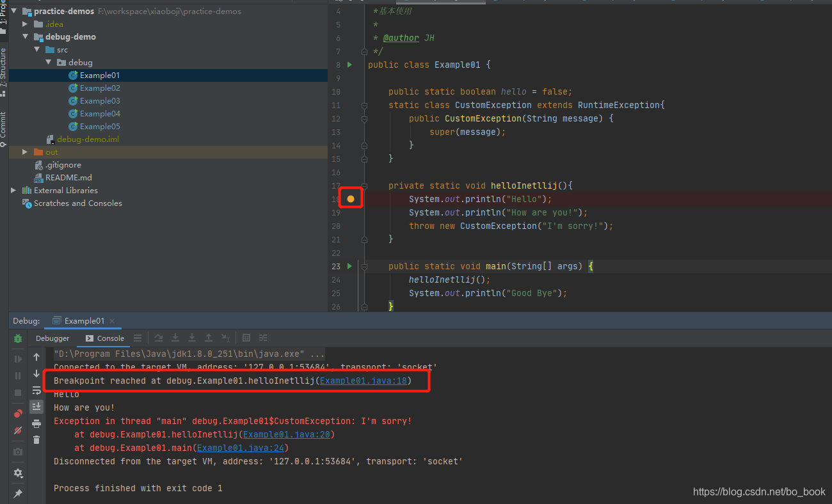Click the thread dump camera icon
Screen dimensions: 832x504
tap(18, 452)
